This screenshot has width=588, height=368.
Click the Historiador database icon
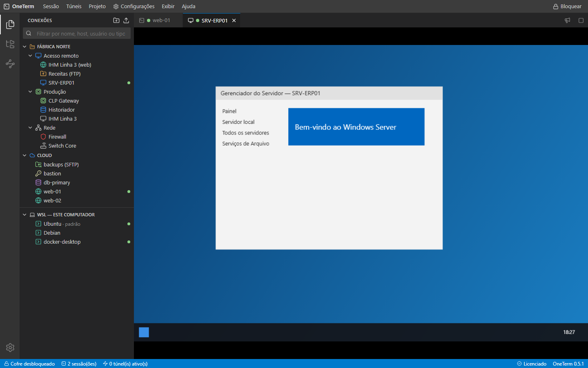43,110
